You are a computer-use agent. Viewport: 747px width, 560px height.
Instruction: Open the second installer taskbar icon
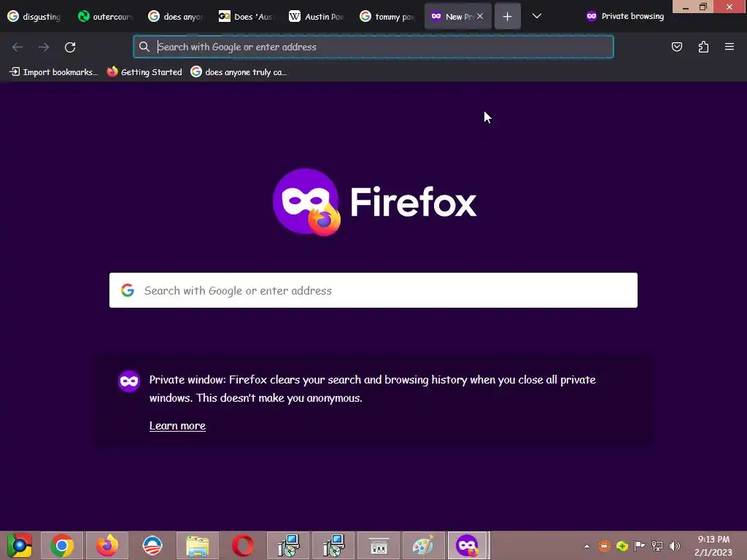(333, 545)
